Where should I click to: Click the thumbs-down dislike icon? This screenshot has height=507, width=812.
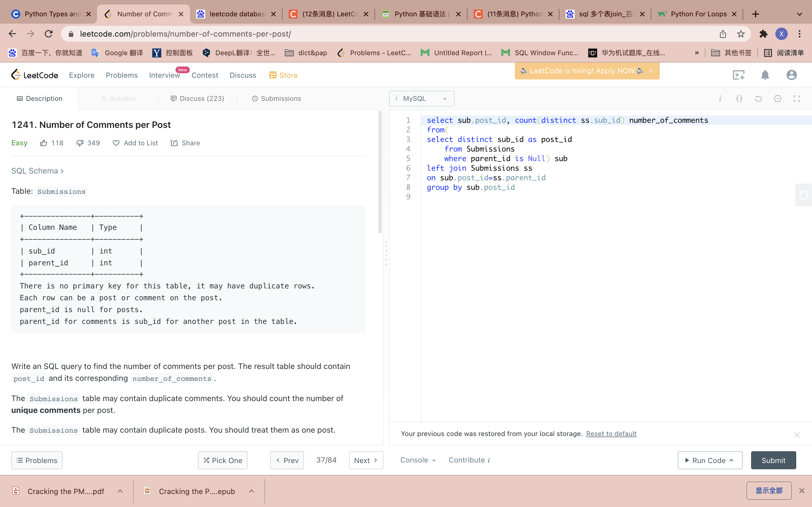[x=80, y=143]
